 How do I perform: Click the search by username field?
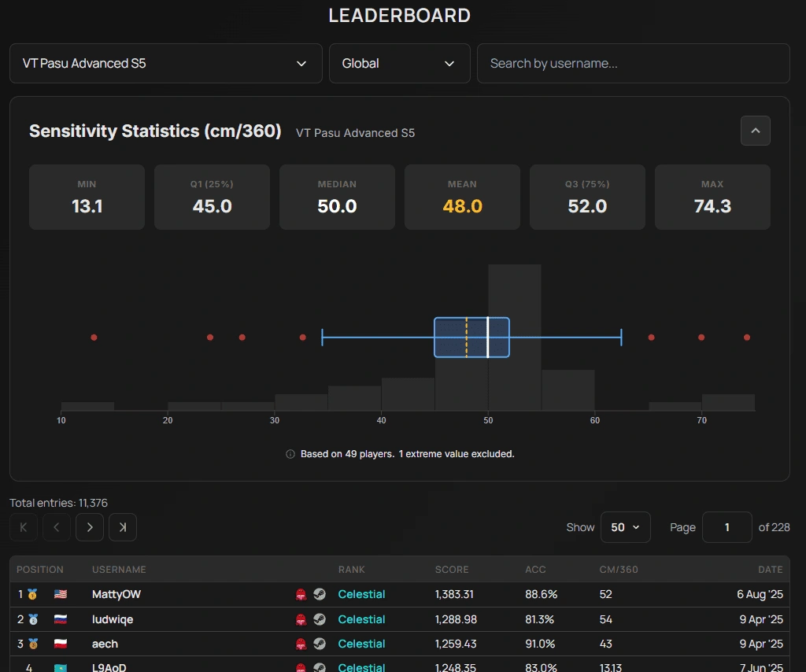click(634, 64)
